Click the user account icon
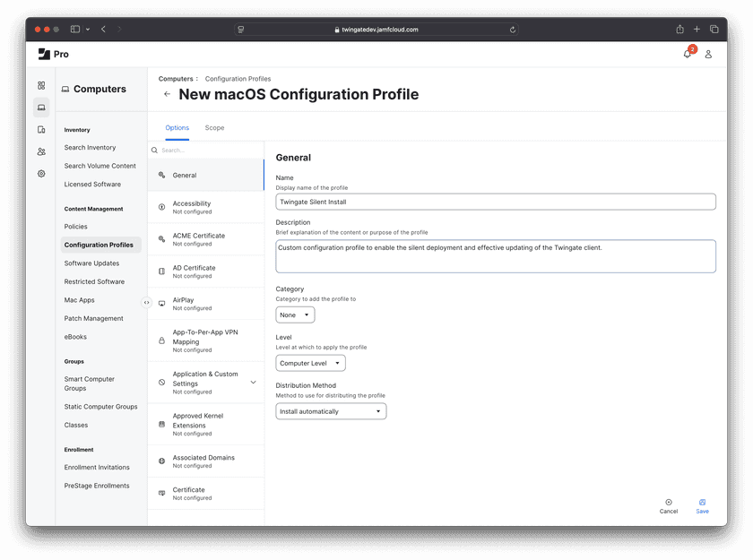 click(x=708, y=54)
